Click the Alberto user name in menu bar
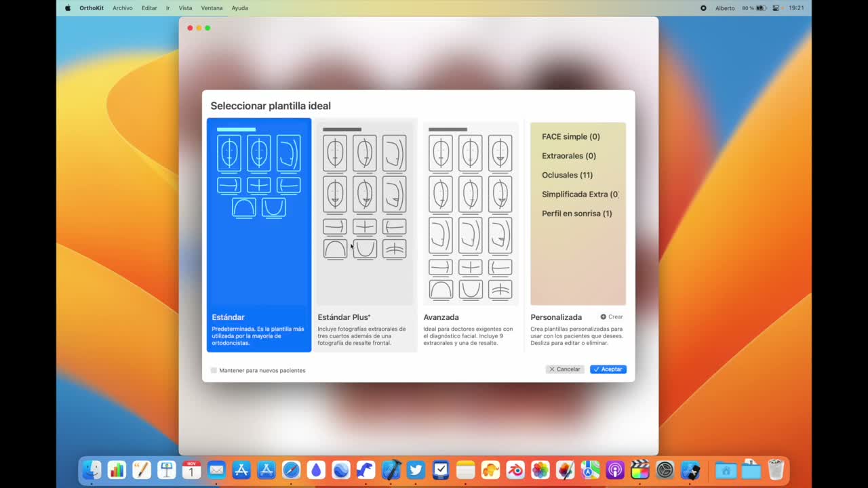The height and width of the screenshot is (488, 868). (725, 8)
